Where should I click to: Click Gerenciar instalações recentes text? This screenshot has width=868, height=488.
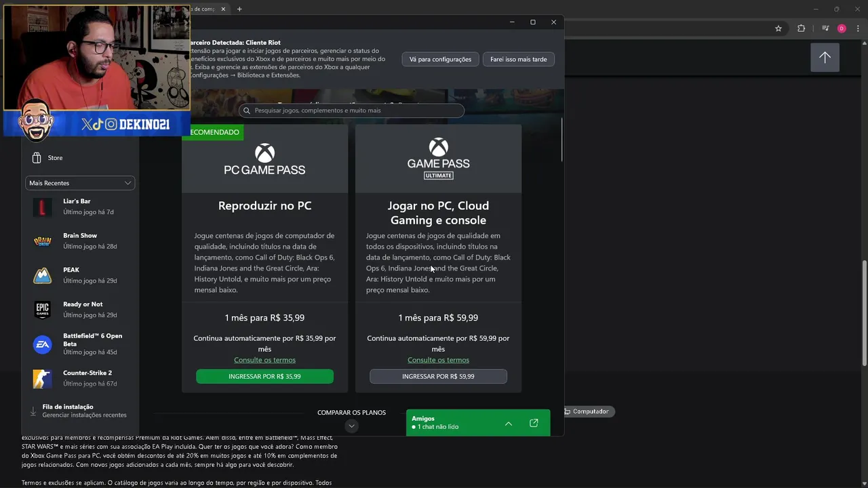[x=84, y=415]
